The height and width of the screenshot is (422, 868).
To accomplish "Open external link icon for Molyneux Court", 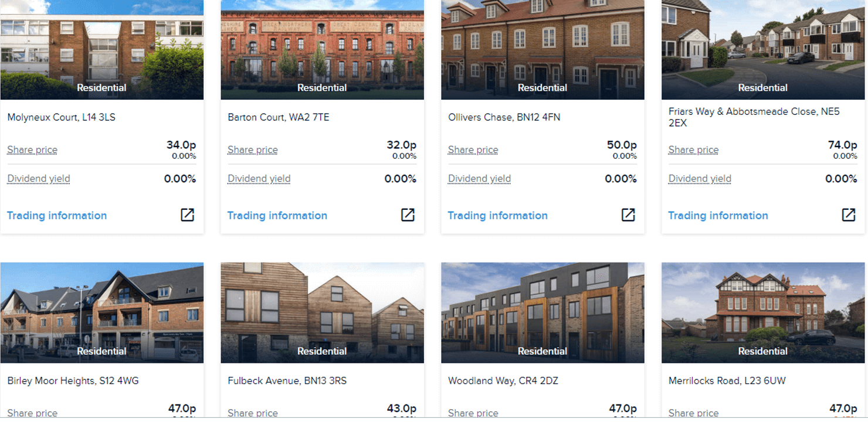I will click(187, 215).
